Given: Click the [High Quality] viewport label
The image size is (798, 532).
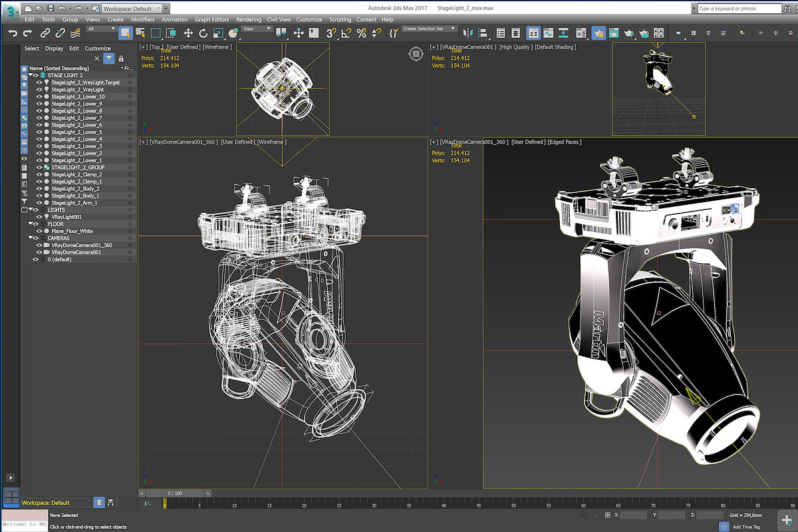Looking at the screenshot, I should click(x=515, y=47).
